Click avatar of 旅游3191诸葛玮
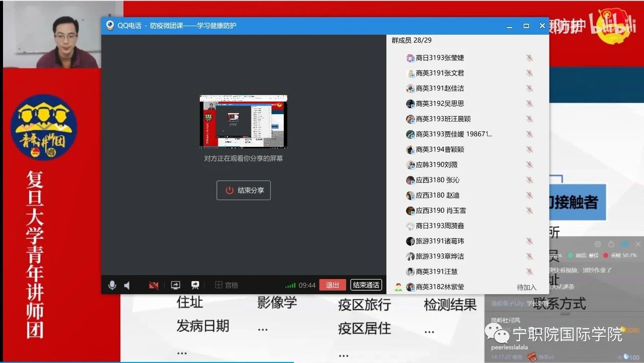The height and width of the screenshot is (363, 644). (410, 241)
